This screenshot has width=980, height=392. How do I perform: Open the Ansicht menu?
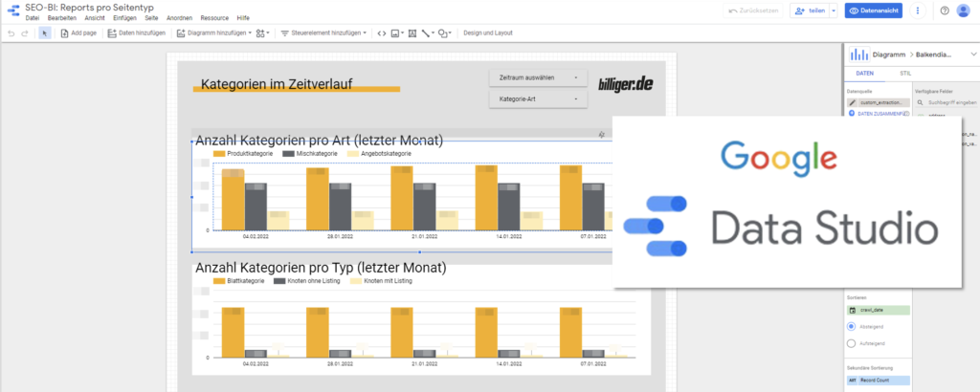pos(95,18)
